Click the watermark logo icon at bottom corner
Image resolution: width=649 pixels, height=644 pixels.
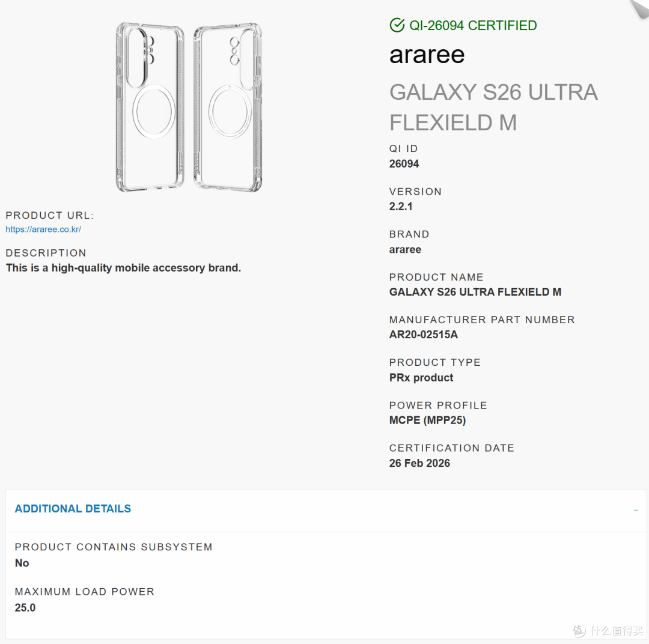click(579, 631)
